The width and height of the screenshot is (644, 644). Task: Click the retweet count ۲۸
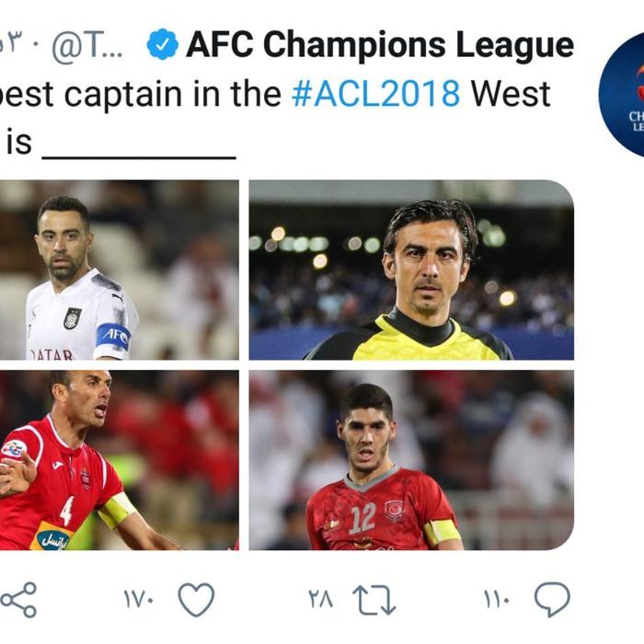click(x=320, y=600)
